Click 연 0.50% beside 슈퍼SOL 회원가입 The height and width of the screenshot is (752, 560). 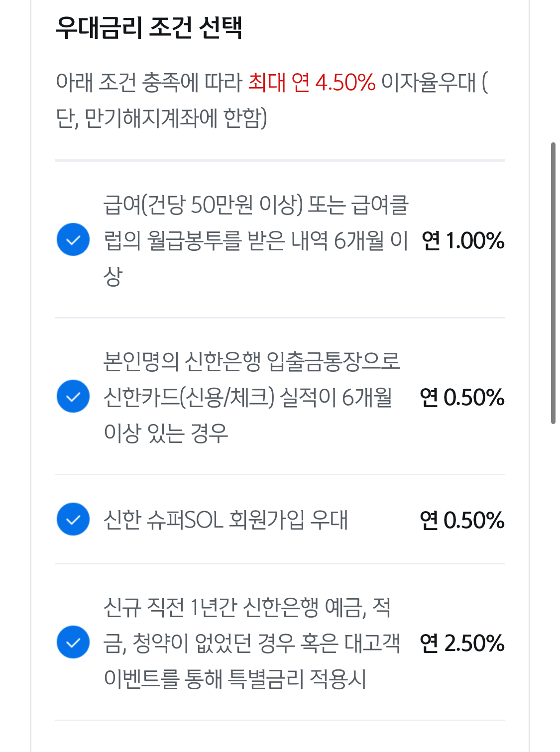[462, 520]
